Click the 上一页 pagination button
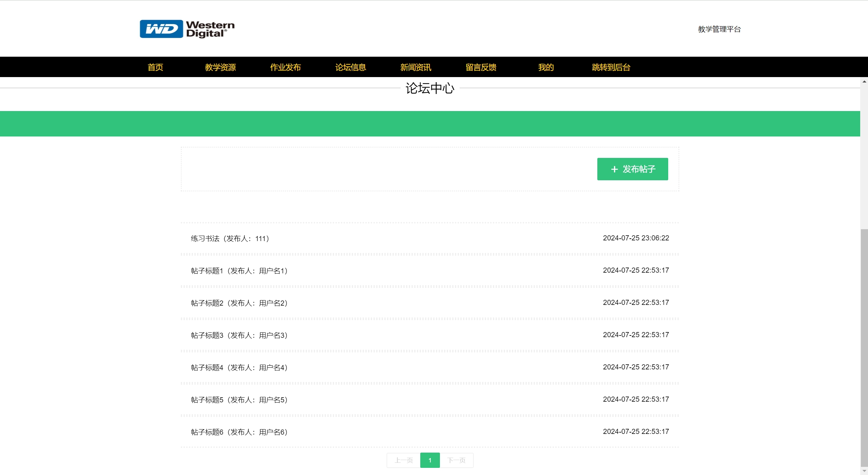Viewport: 868px width, 475px height. coord(404,460)
